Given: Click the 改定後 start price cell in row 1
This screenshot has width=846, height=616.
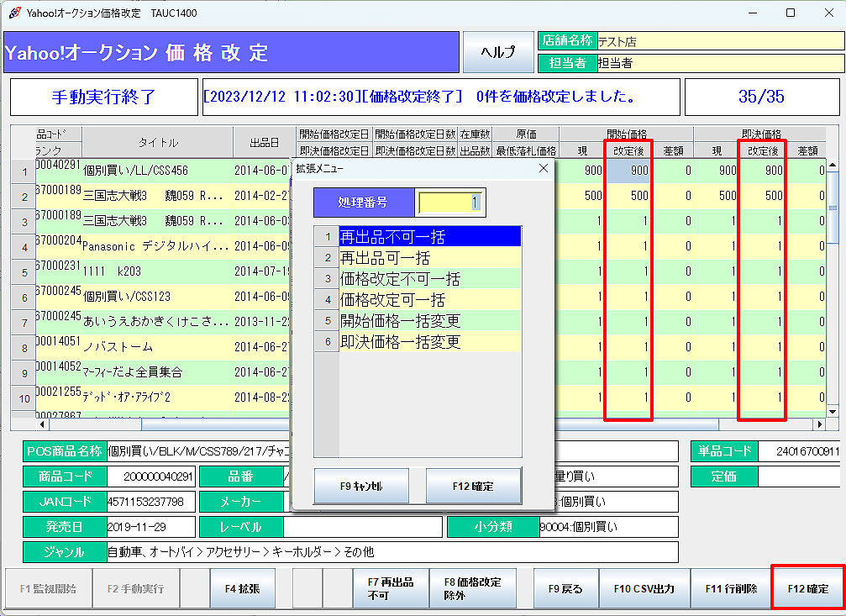Looking at the screenshot, I should pyautogui.click(x=629, y=171).
